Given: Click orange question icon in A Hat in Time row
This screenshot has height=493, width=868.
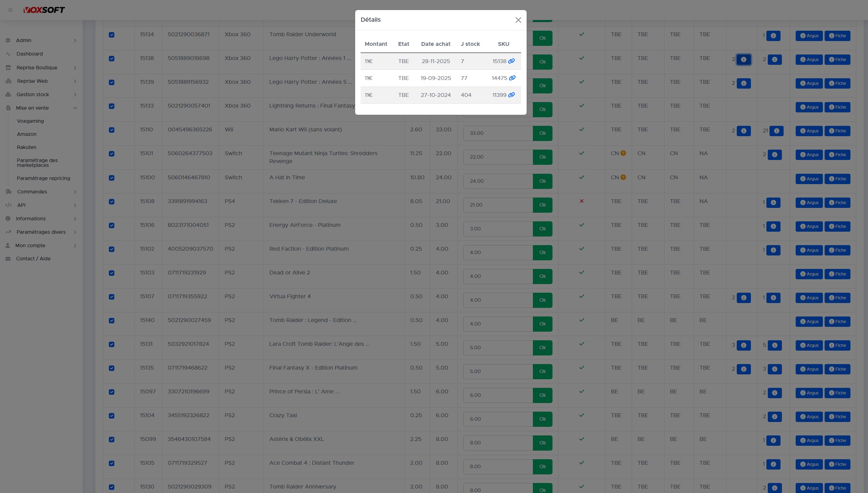Looking at the screenshot, I should pos(623,177).
